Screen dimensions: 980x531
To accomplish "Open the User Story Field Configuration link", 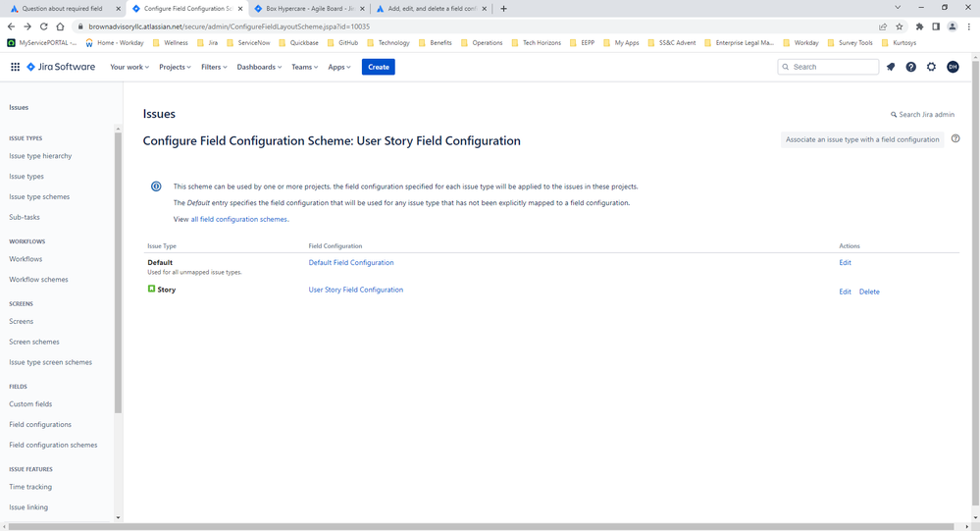I will point(356,290).
